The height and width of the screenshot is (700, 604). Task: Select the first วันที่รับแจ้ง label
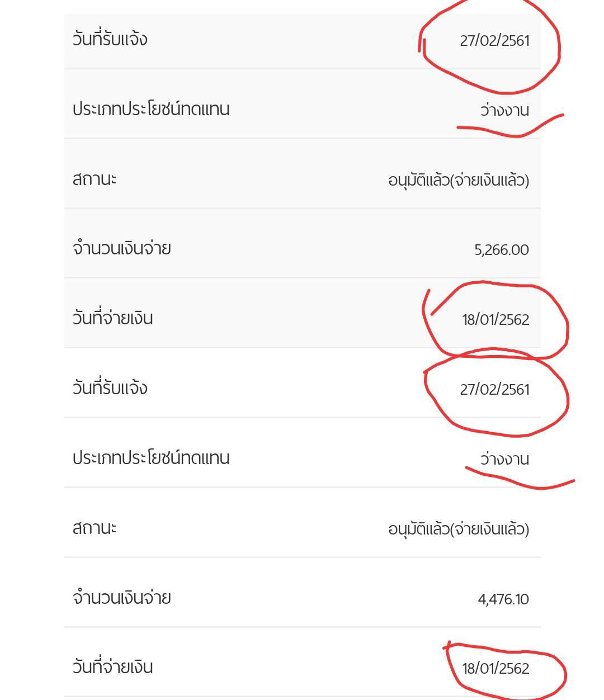tap(110, 39)
